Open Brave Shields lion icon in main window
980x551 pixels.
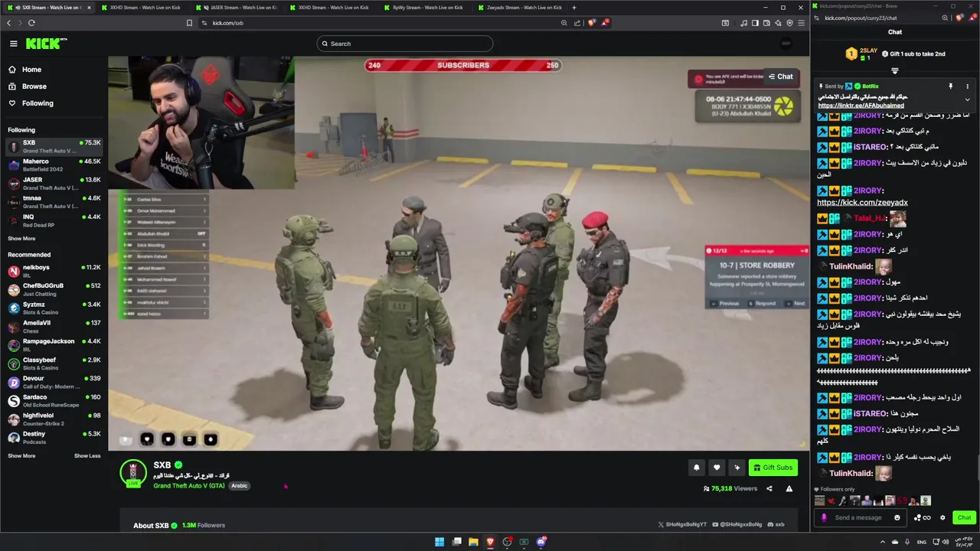tap(591, 23)
